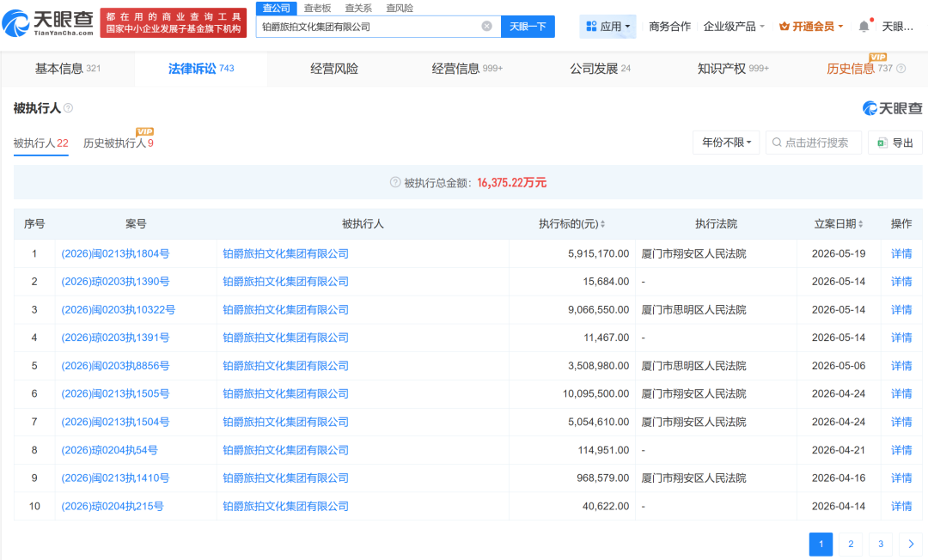Open case (2026)闽0203执8856号
Image resolution: width=928 pixels, height=560 pixels.
tap(115, 366)
